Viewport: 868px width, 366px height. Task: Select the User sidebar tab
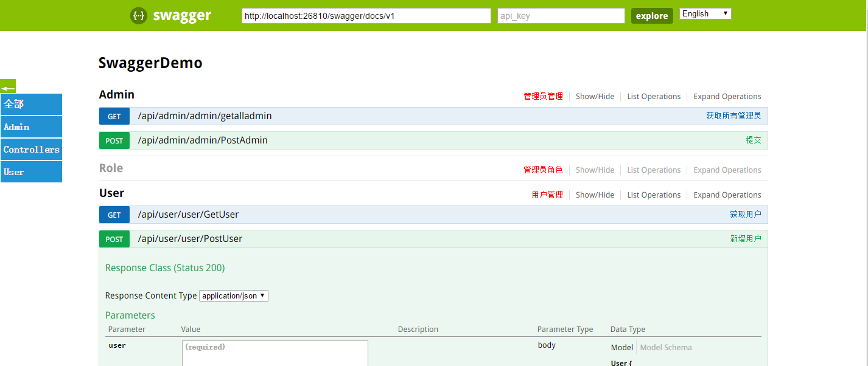[x=31, y=171]
